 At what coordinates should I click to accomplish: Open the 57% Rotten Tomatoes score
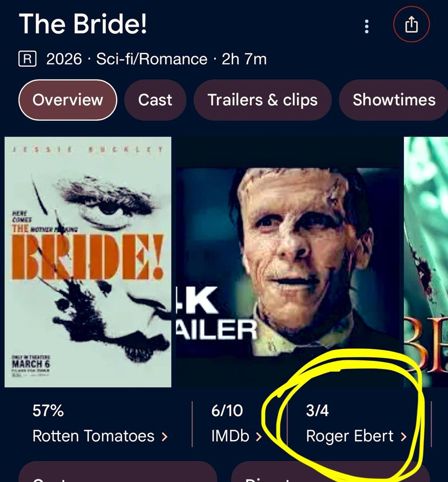(48, 411)
